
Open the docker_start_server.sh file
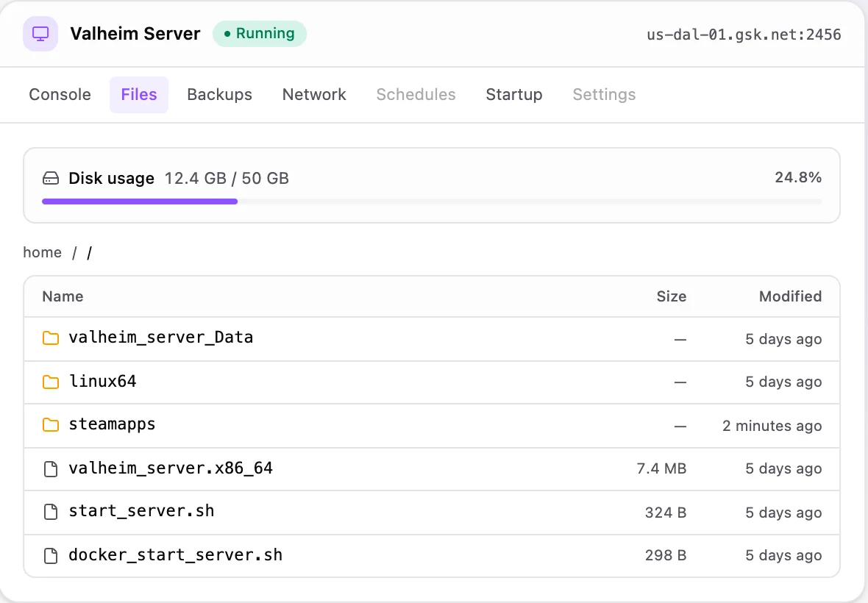coord(176,555)
